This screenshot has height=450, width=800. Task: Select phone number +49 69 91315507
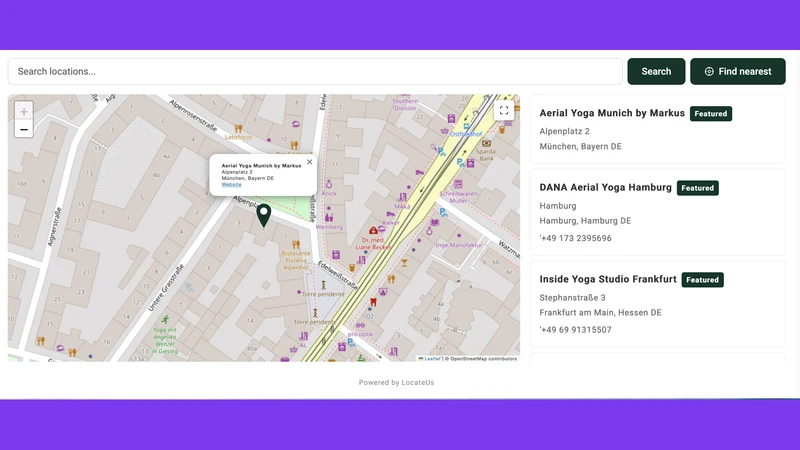(576, 330)
